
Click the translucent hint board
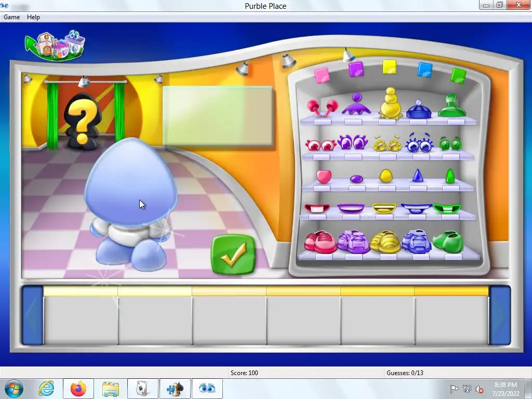[x=217, y=116]
